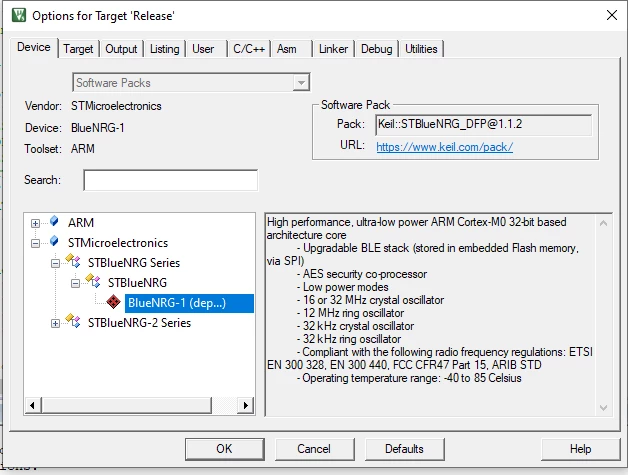
Task: Click the STBlueNRG sub-family icon
Action: coord(93,281)
